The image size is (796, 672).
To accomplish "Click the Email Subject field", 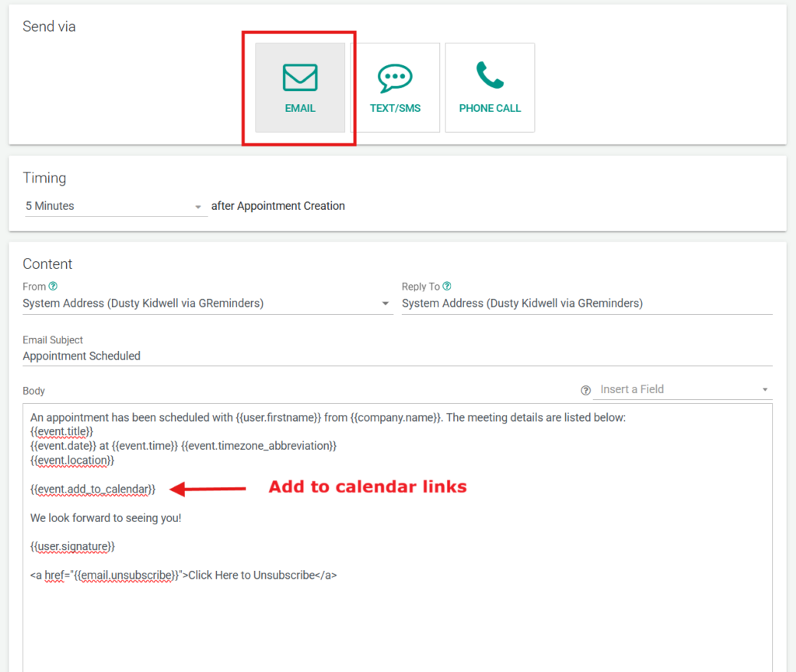I will click(396, 356).
